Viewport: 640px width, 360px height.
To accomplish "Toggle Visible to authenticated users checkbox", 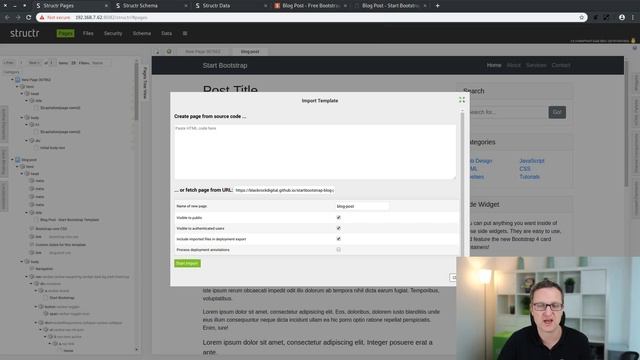I will pos(338,228).
